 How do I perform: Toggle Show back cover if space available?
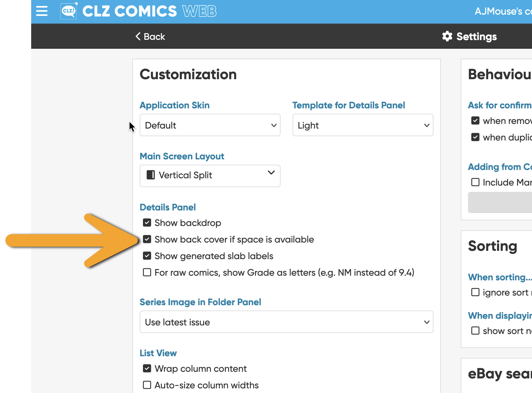coord(147,239)
